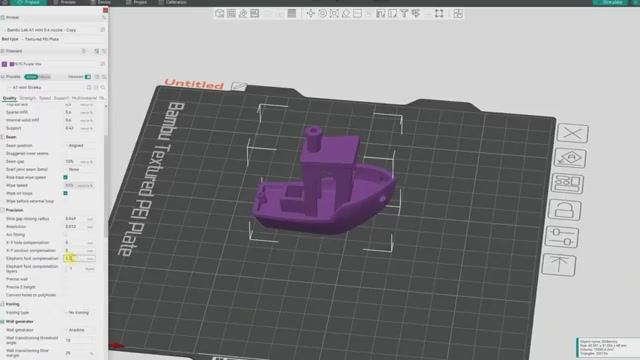The image size is (640, 360).
Task: Open the process preset dropdown
Action: pyautogui.click(x=47, y=87)
